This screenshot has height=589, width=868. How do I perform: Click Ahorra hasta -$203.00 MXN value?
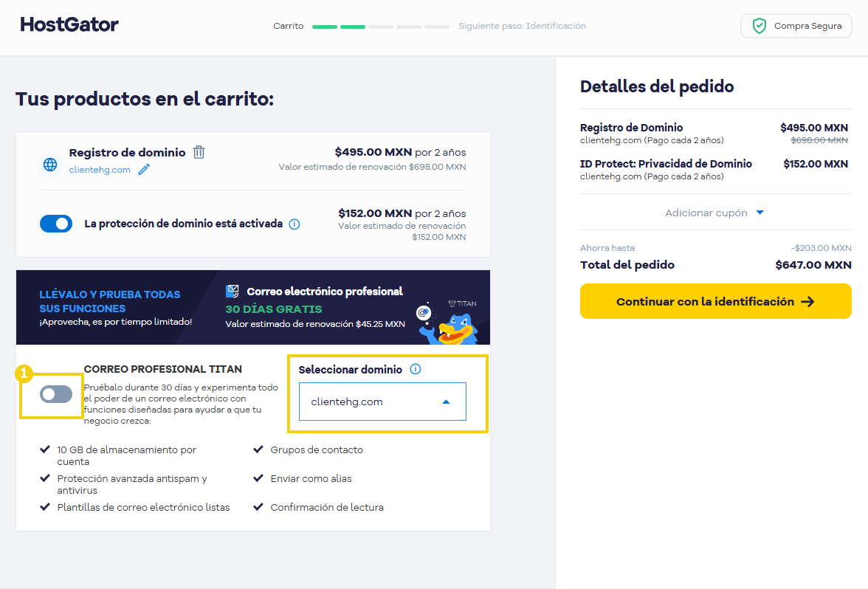(821, 248)
